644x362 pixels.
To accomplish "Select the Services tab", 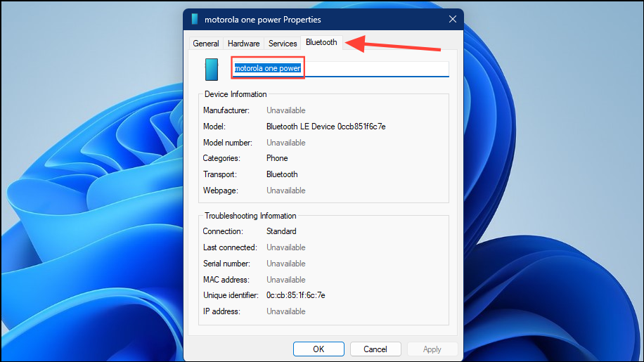I will (x=283, y=44).
